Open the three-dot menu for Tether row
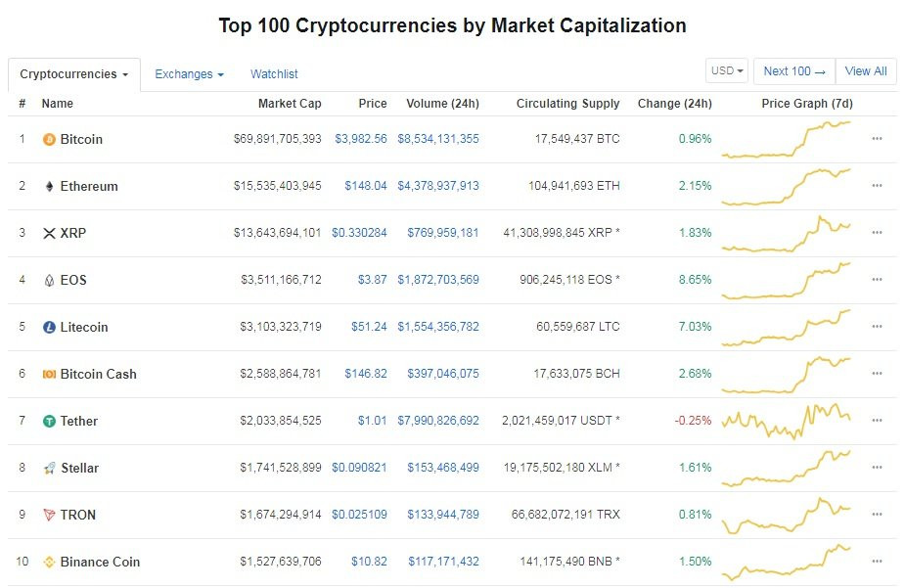This screenshot has width=905, height=588. 877,421
